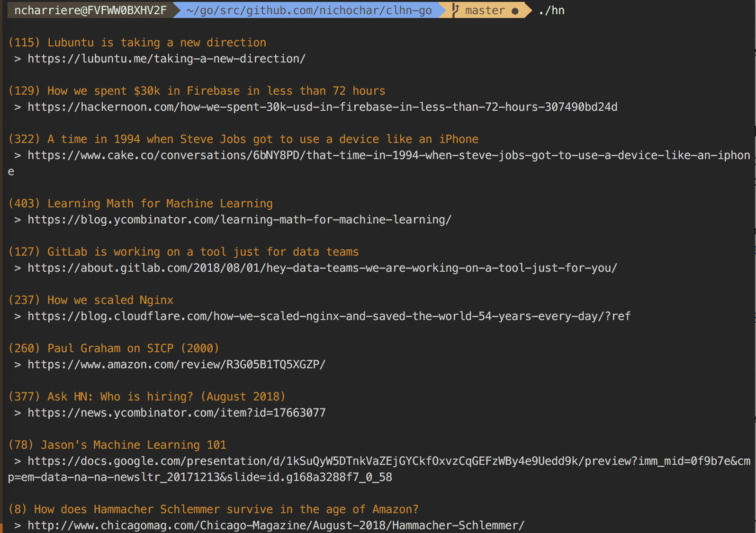Click the title about Steve Jobs in 1994
This screenshot has height=533, width=756.
pos(263,139)
